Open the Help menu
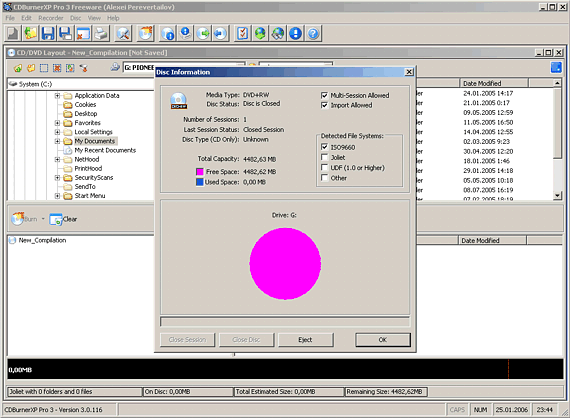This screenshot has height=418, width=570. point(113,18)
